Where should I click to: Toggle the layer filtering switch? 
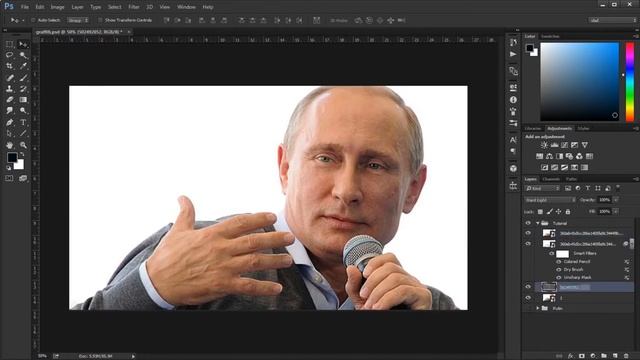pos(618,188)
